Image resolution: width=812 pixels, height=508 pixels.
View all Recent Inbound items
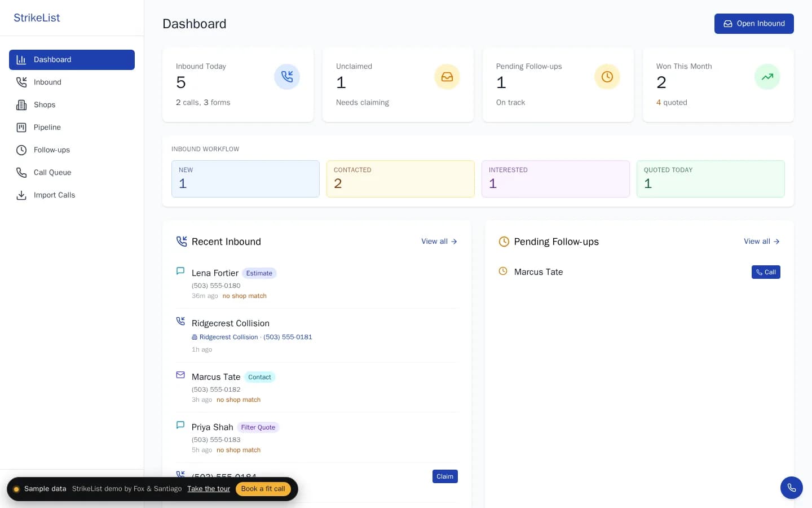(439, 242)
